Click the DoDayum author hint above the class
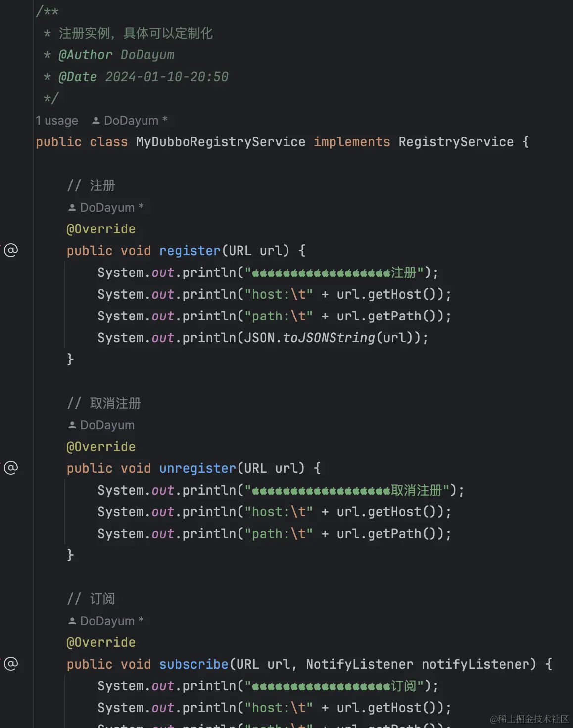This screenshot has height=728, width=573. point(131,121)
